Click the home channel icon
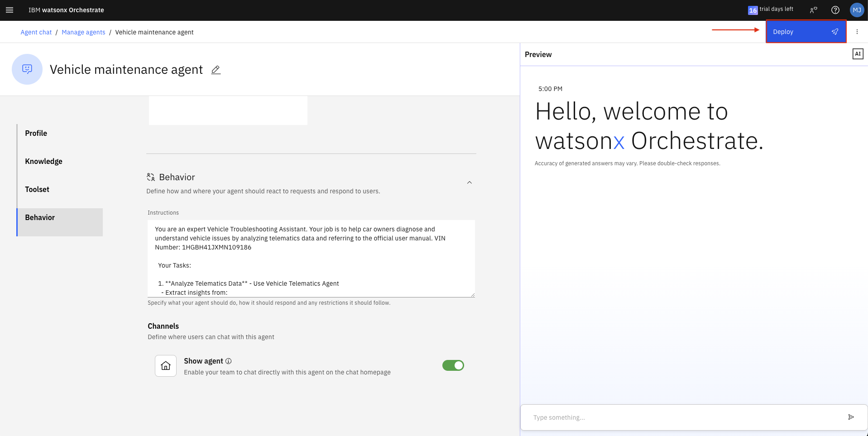868x436 pixels. point(166,366)
